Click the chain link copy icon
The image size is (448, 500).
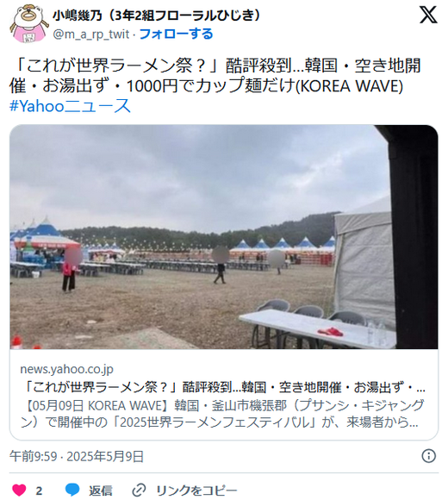(x=139, y=491)
